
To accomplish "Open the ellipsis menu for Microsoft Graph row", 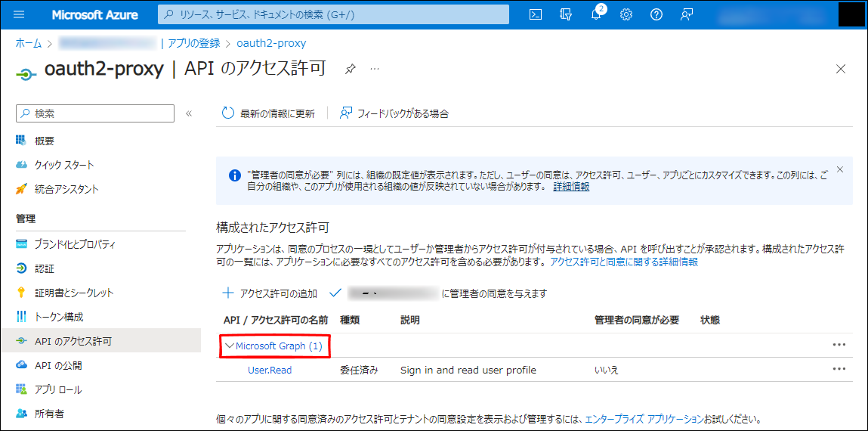I will [x=839, y=345].
